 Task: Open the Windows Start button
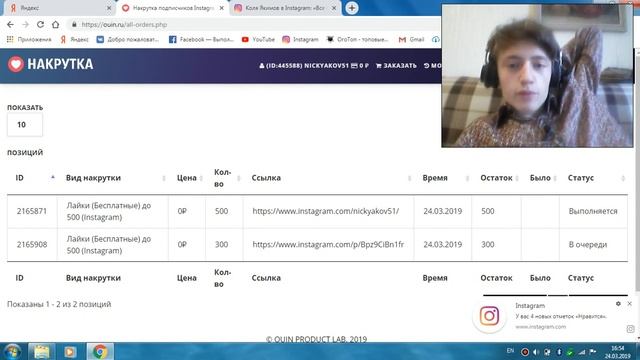click(x=12, y=351)
